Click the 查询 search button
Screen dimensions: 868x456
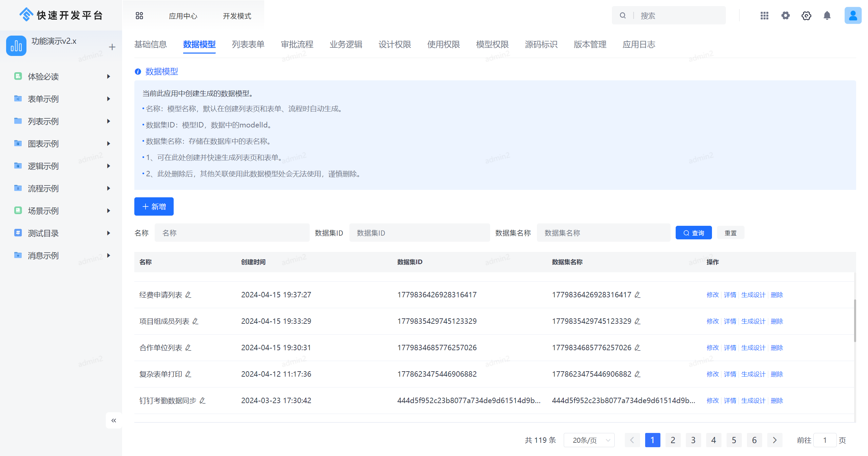point(693,233)
